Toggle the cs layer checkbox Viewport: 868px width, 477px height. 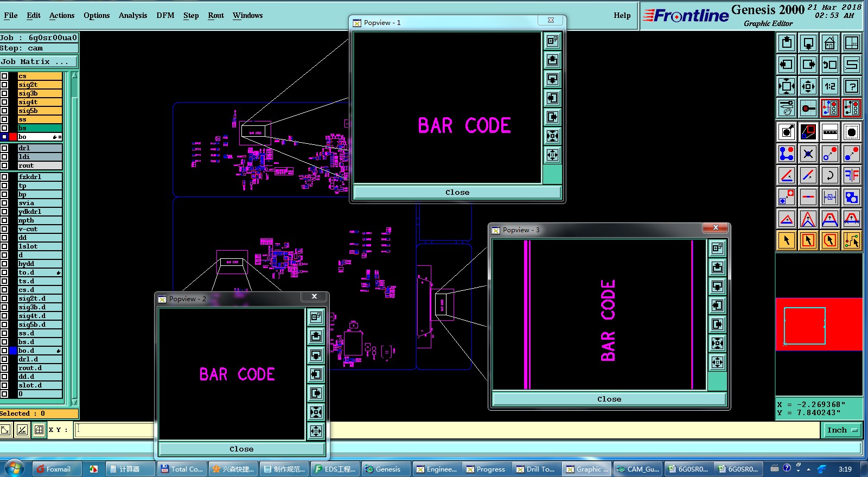point(4,76)
